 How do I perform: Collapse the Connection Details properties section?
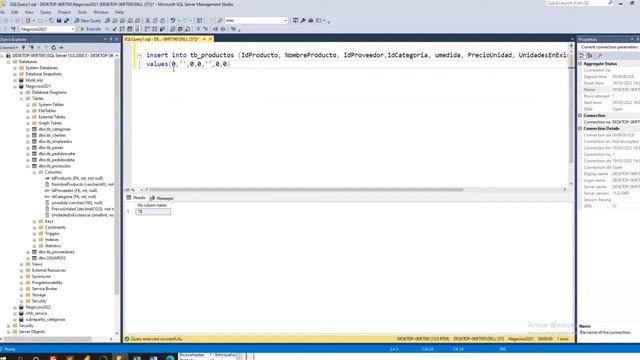580,129
